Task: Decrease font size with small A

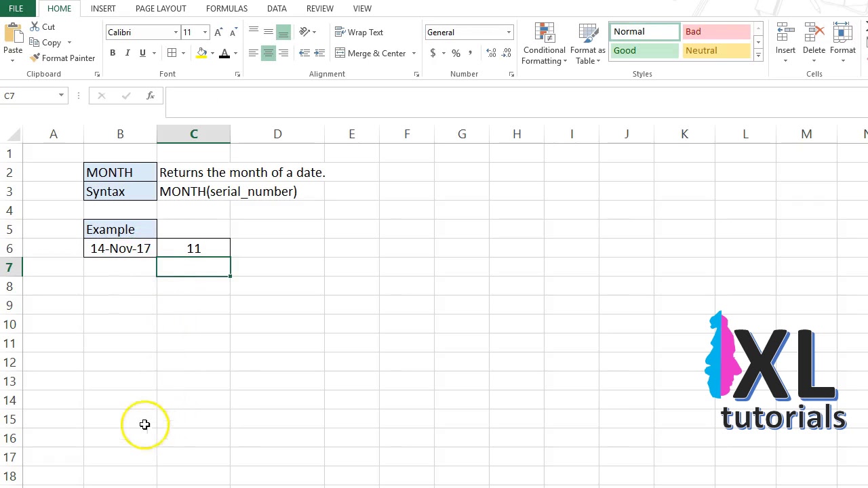Action: coord(233,32)
